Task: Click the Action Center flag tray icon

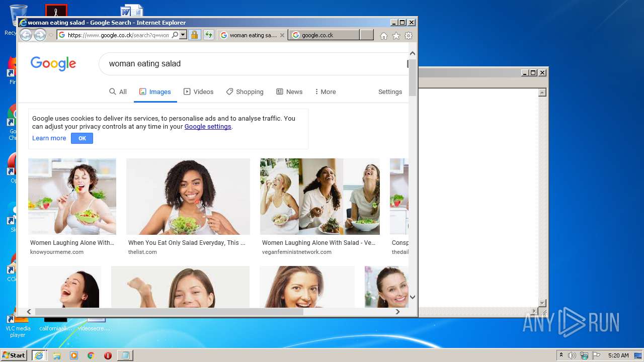Action: [596, 355]
